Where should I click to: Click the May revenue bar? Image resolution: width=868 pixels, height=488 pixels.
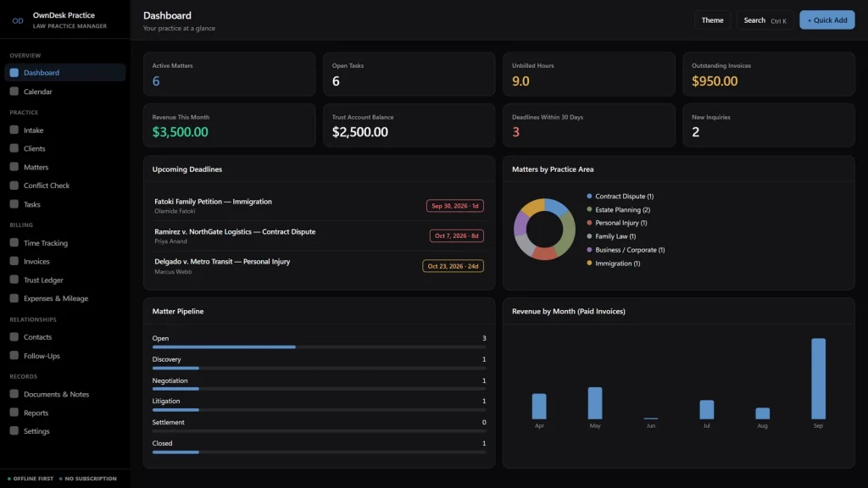pyautogui.click(x=595, y=402)
